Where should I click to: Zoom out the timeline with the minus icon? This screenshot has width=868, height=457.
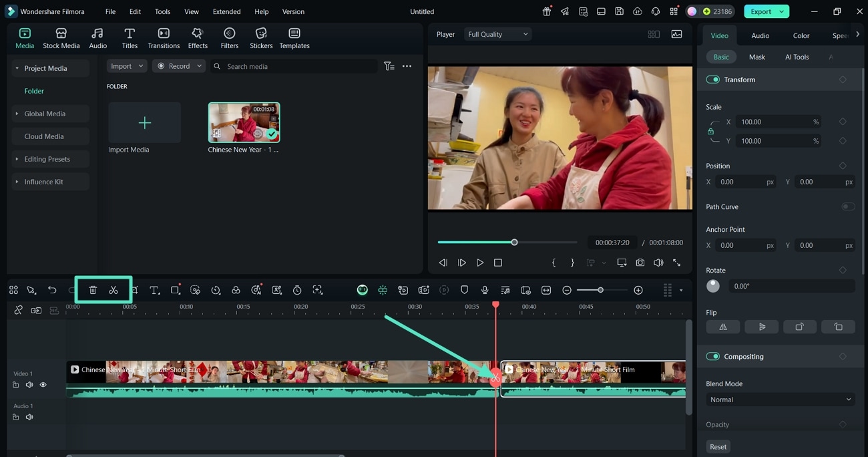point(567,290)
